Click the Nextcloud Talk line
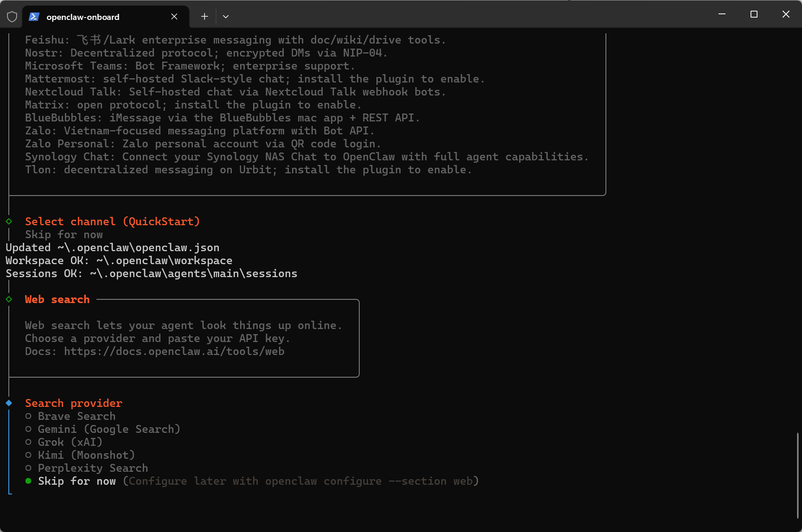 coord(236,92)
